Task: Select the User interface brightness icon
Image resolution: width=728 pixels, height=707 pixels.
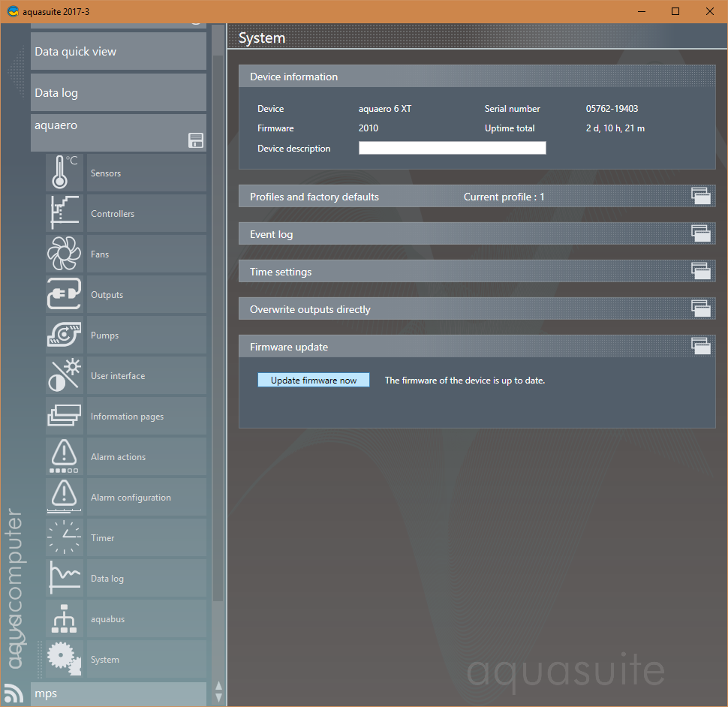Action: (x=65, y=375)
